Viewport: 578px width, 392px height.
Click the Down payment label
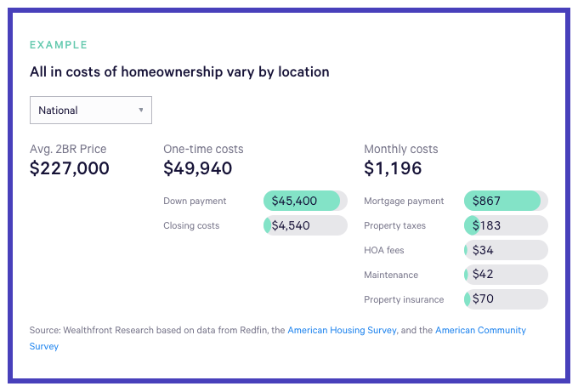click(x=195, y=202)
